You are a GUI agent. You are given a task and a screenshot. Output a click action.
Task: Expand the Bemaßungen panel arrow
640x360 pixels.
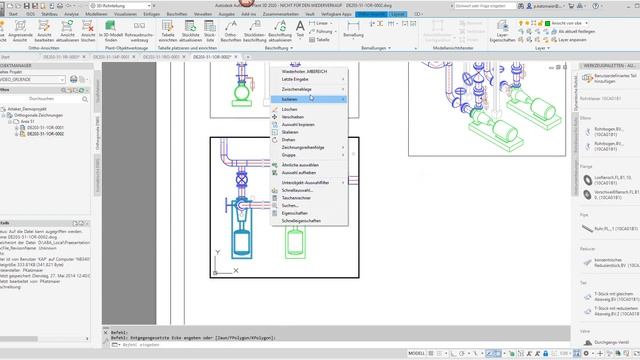click(389, 48)
